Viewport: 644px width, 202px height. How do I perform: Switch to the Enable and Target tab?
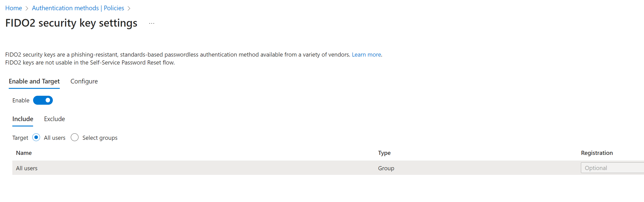coord(34,81)
